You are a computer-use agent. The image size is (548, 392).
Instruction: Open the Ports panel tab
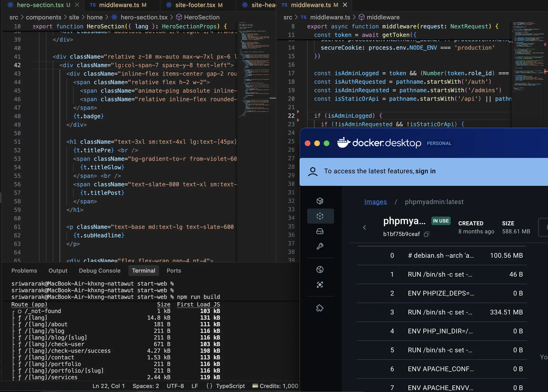(174, 270)
